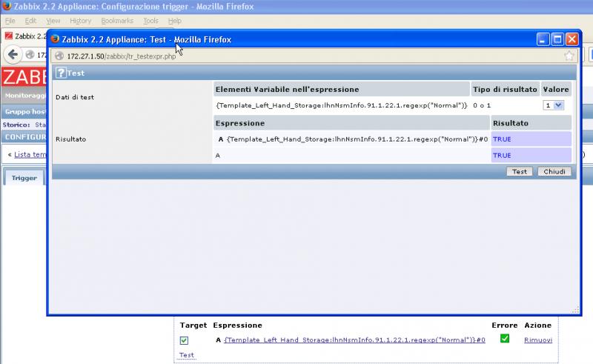
Task: Close the Test popup window
Action: pyautogui.click(x=572, y=39)
